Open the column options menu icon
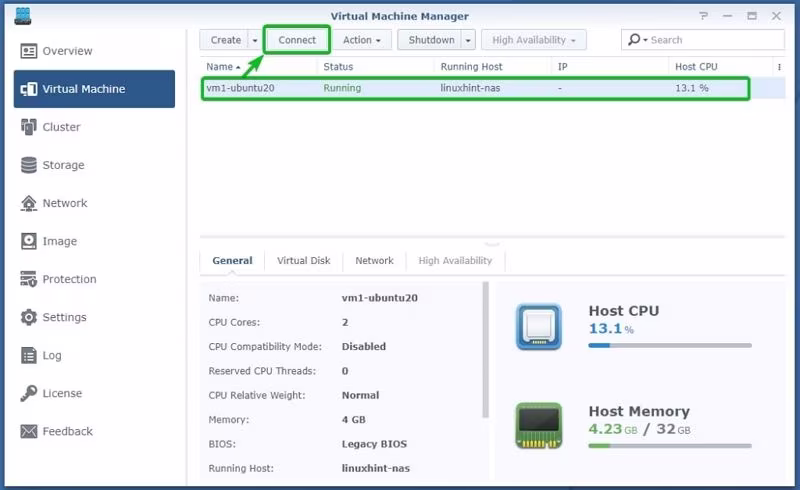Image resolution: width=800 pixels, height=490 pixels. pyautogui.click(x=779, y=67)
